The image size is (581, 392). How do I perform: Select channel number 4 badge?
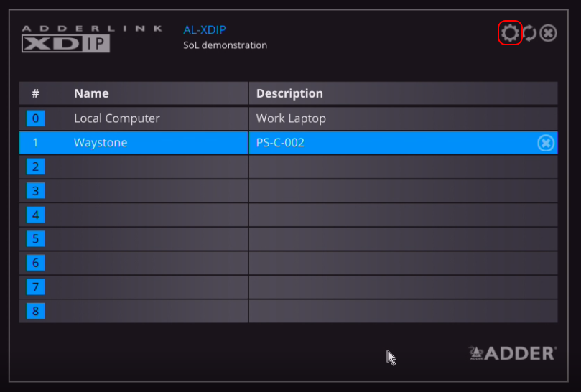35,215
